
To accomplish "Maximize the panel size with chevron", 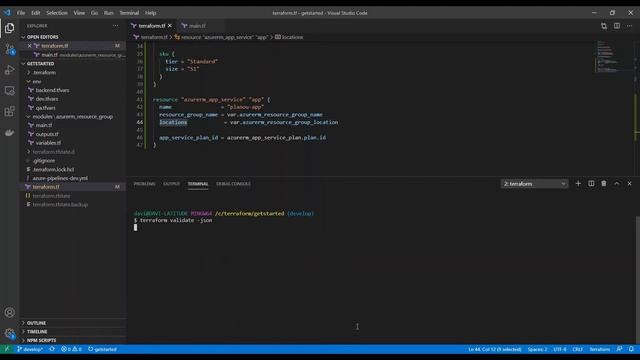I will point(617,184).
